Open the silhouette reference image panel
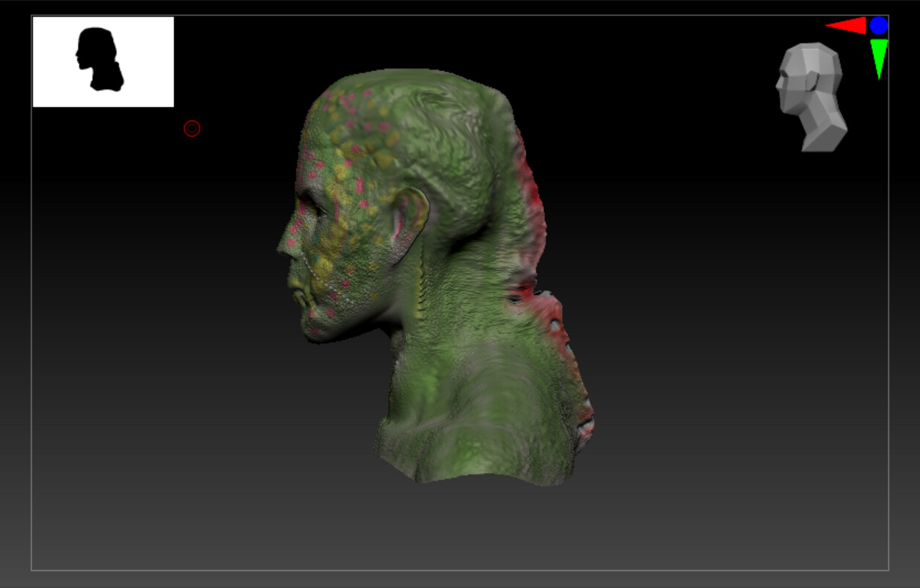Screen dimensions: 920x588 [103, 62]
